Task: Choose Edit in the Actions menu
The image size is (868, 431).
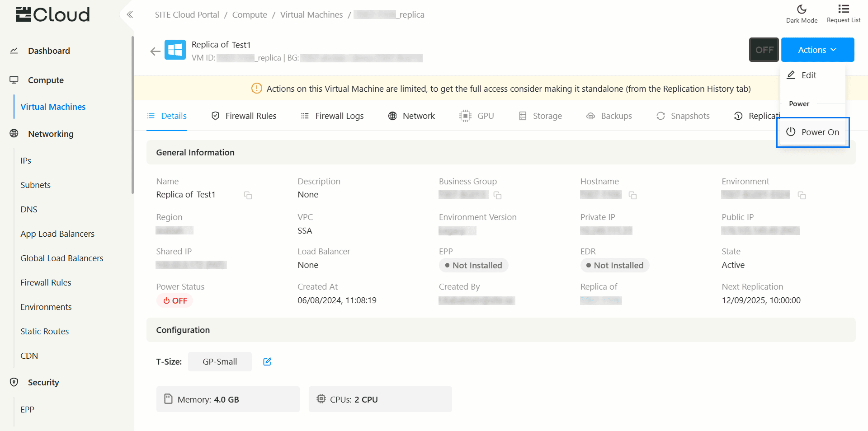Action: pos(808,75)
